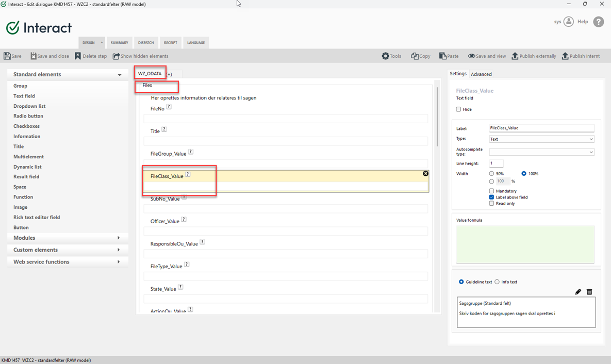Tick the Mandatory checkbox
This screenshot has height=364, width=611.
491,191
